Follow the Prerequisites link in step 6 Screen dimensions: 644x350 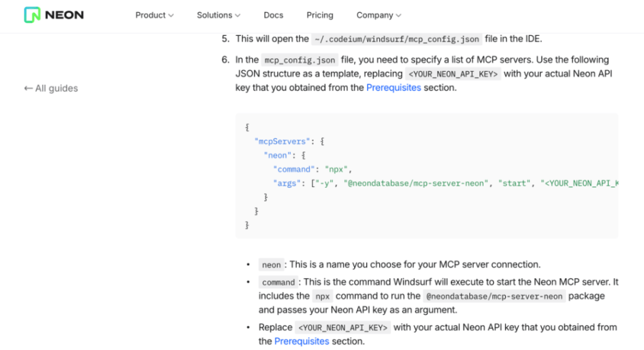[x=394, y=87]
